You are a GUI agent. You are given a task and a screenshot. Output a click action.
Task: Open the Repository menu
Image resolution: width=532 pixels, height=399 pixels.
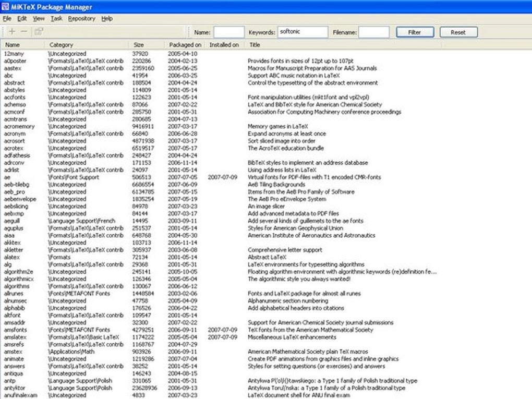(x=82, y=19)
